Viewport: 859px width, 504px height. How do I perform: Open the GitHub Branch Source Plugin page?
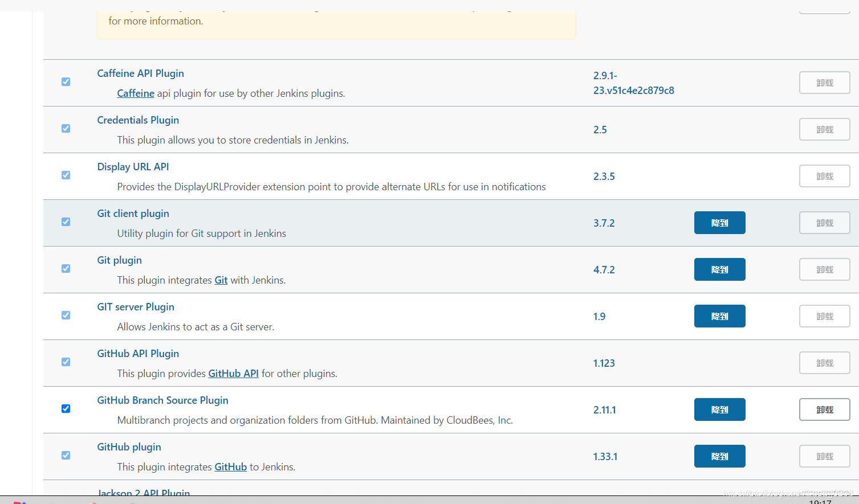click(x=162, y=400)
